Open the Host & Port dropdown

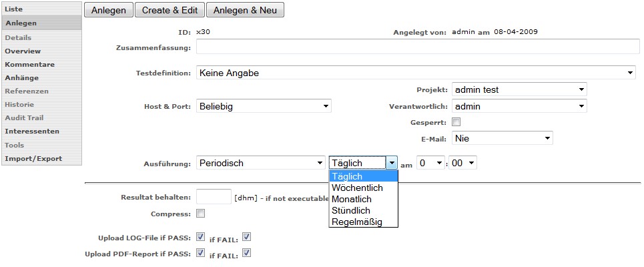264,106
